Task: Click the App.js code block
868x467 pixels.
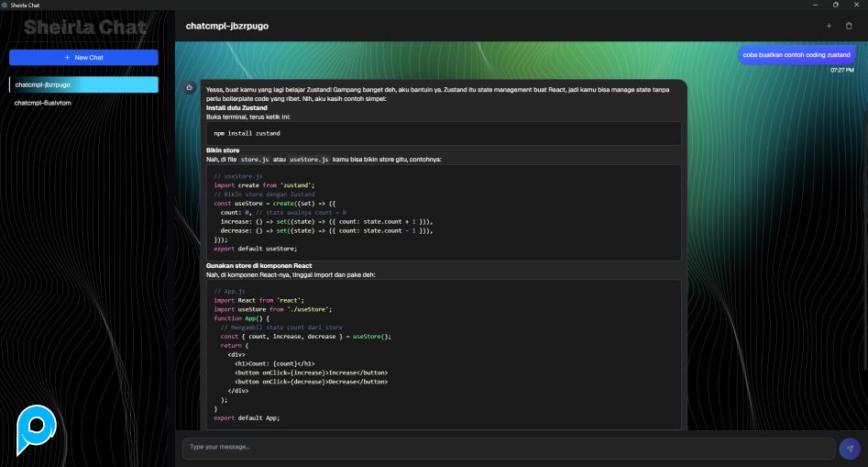Action: [x=444, y=354]
